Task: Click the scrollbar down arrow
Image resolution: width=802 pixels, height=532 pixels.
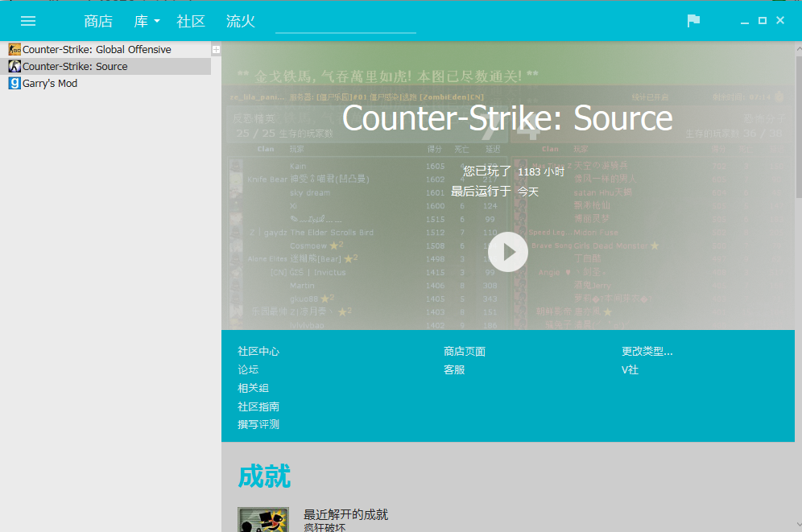Action: (x=799, y=524)
